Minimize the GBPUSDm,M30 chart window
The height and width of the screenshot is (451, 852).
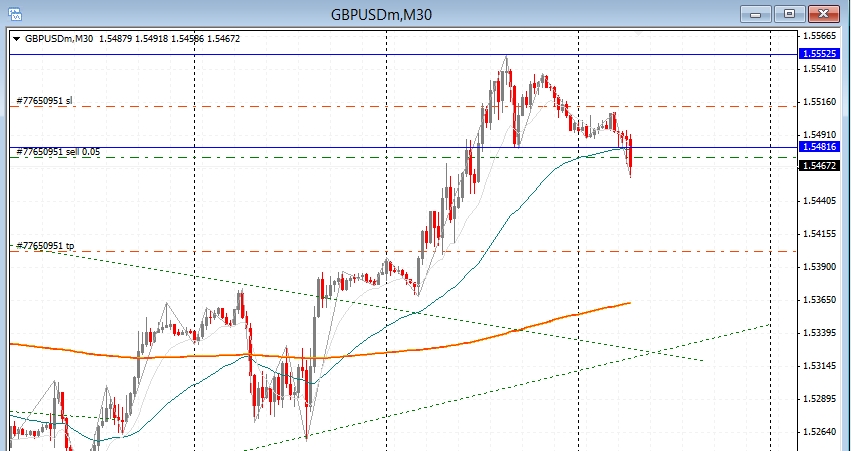tap(755, 14)
